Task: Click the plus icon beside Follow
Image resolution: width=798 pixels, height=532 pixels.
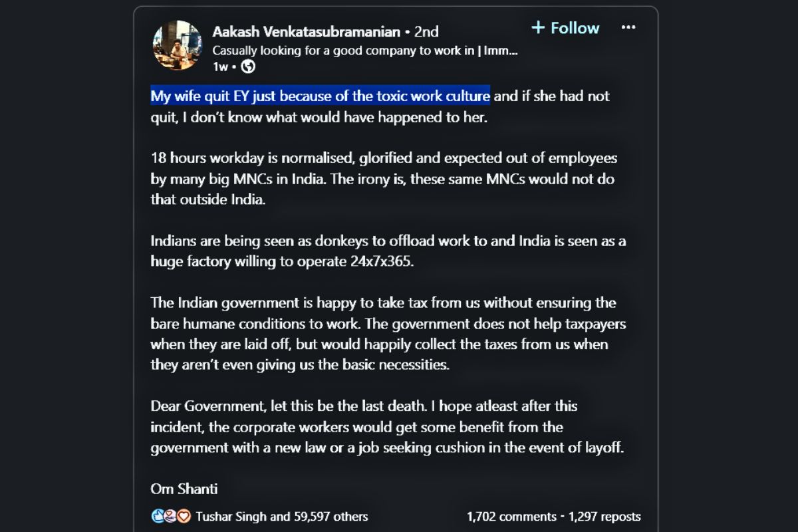Action: point(538,27)
